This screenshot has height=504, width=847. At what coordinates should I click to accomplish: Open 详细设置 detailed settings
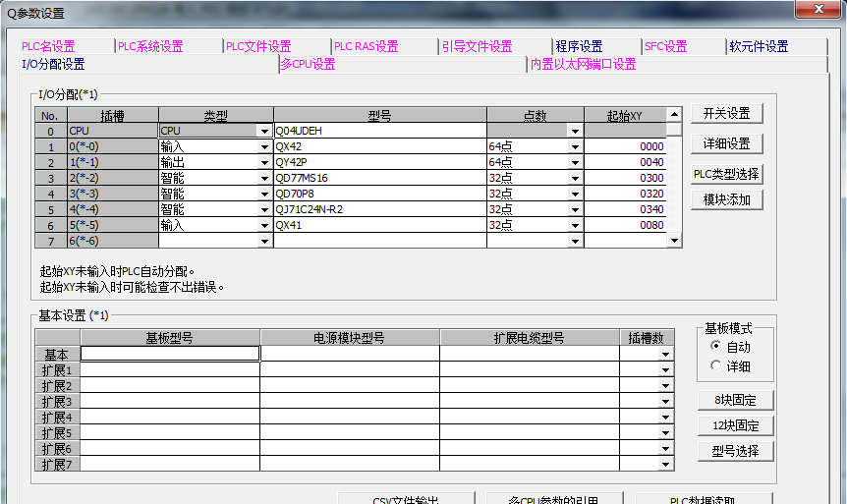726,143
